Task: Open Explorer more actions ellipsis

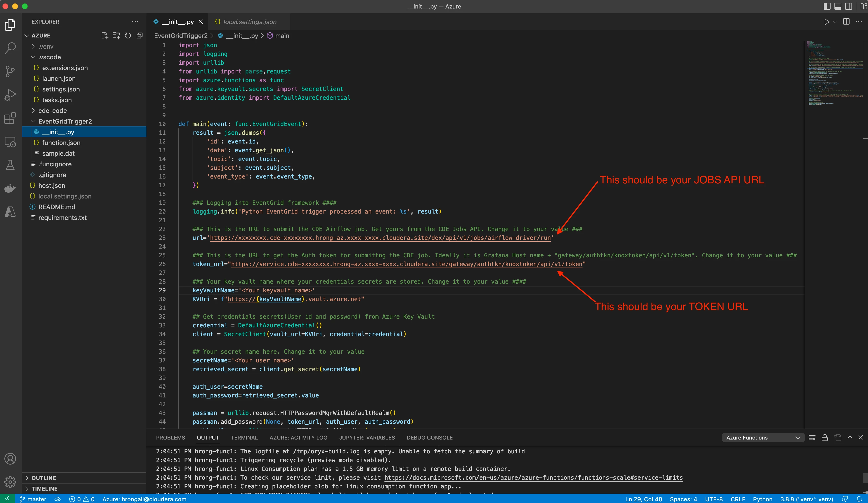Action: point(135,21)
